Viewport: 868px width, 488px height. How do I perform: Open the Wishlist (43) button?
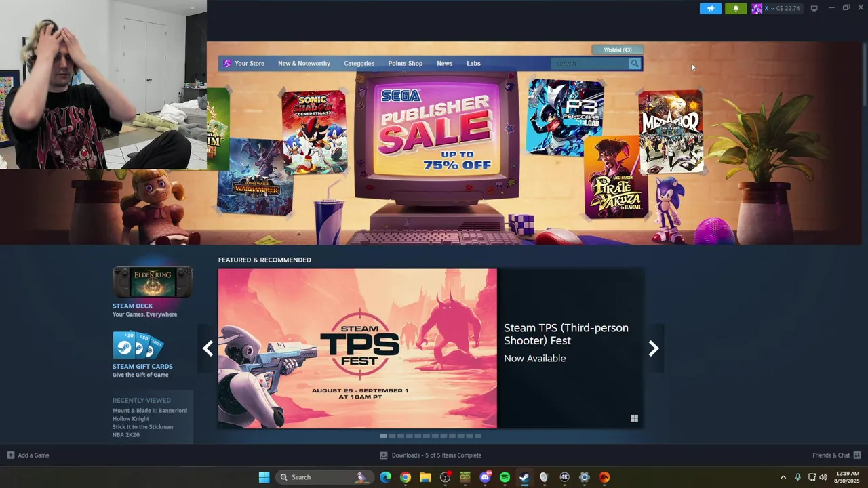[x=617, y=49]
